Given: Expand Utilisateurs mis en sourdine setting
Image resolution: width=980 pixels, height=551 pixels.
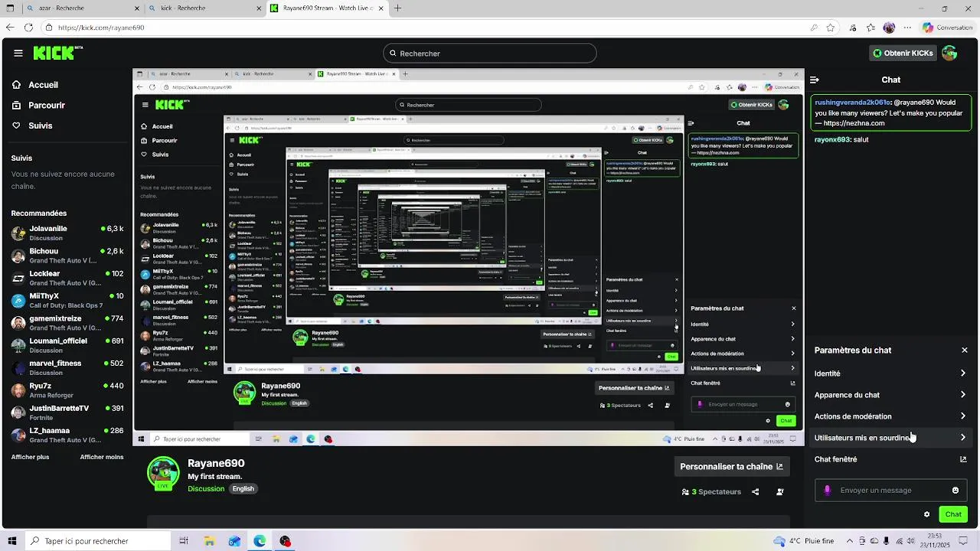Looking at the screenshot, I should [x=891, y=438].
